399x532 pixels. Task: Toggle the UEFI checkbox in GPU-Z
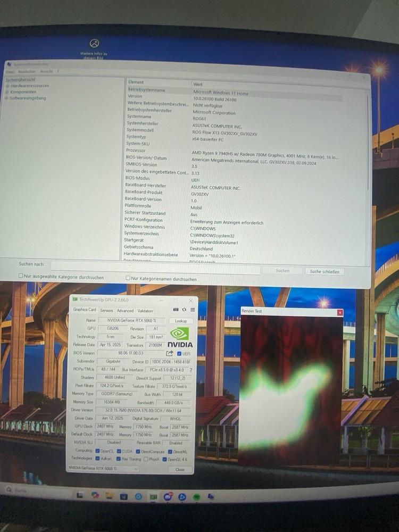(x=179, y=354)
